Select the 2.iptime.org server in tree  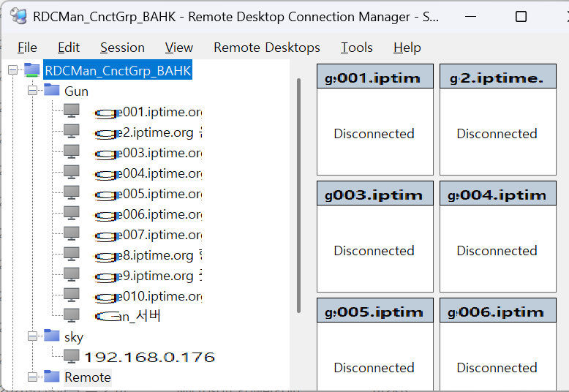click(x=148, y=133)
